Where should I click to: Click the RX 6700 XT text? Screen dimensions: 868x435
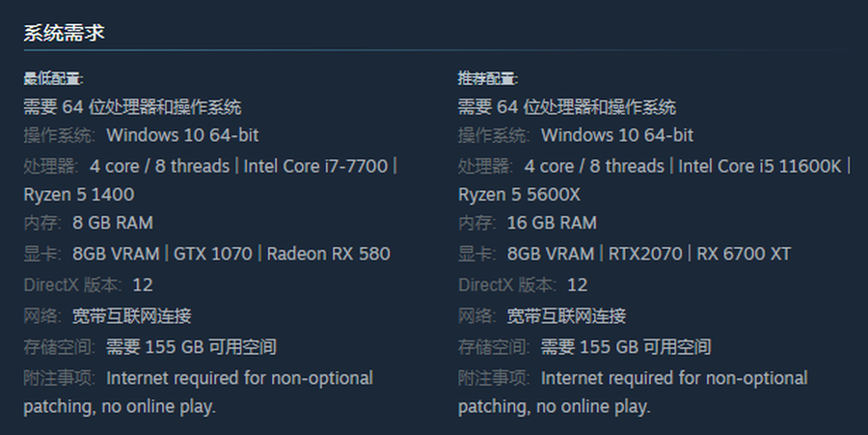click(x=743, y=254)
